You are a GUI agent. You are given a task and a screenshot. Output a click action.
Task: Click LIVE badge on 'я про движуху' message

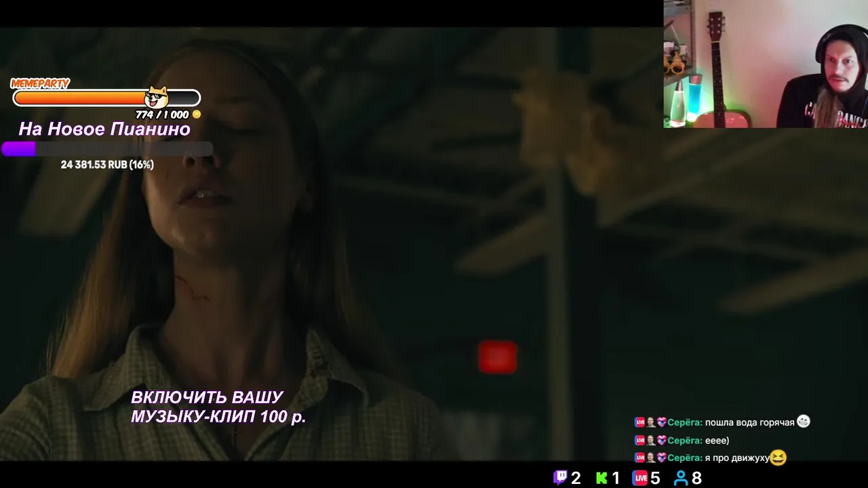point(639,458)
